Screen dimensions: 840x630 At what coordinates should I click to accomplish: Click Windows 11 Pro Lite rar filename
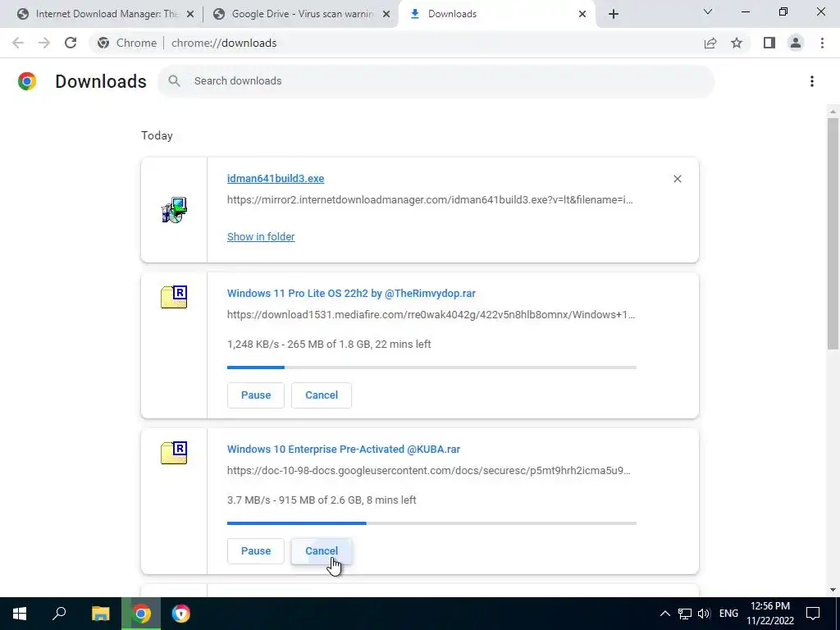pyautogui.click(x=351, y=294)
